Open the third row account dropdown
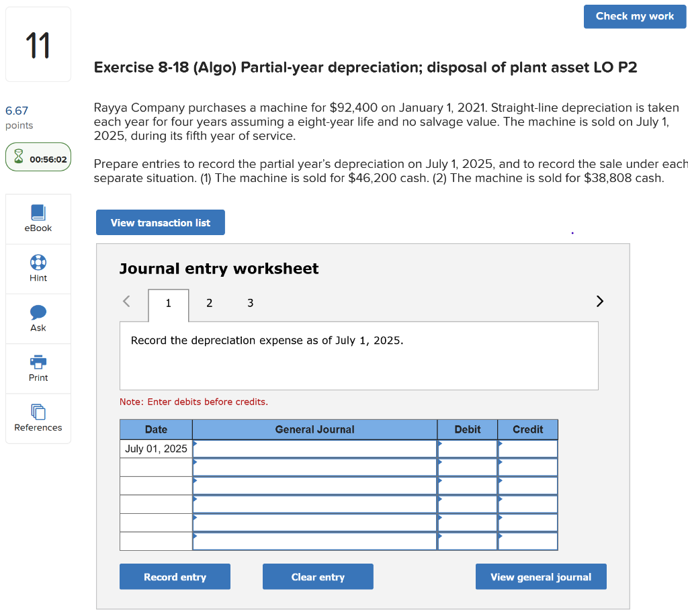Viewport: 688px width, 616px height. (x=314, y=485)
